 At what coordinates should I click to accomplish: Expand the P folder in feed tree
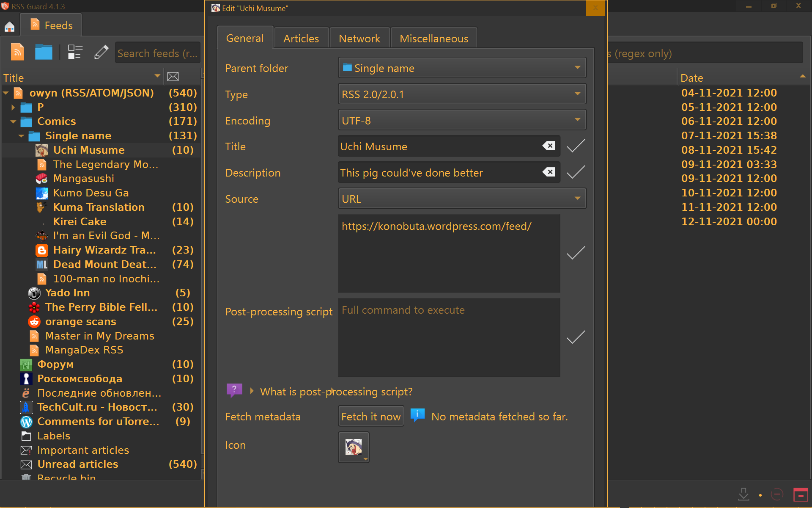13,108
